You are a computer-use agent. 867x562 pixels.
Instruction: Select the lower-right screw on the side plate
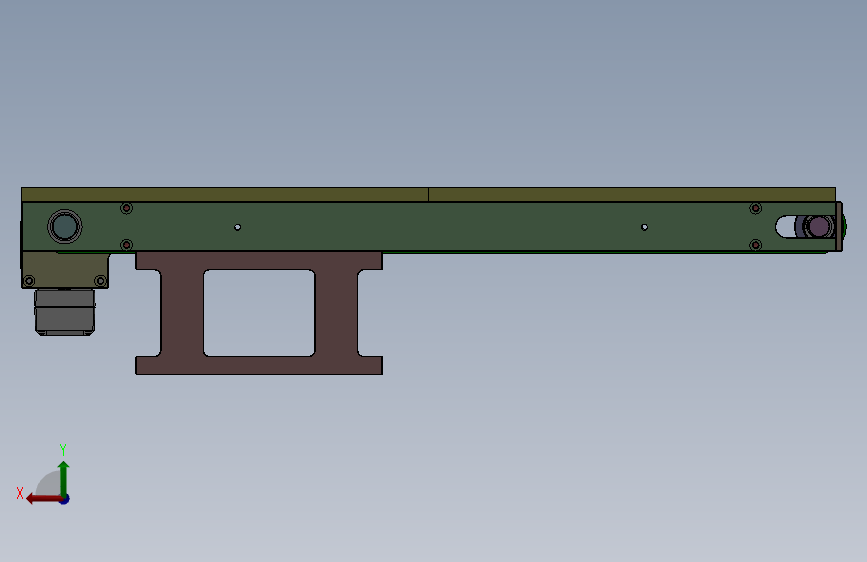[755, 245]
